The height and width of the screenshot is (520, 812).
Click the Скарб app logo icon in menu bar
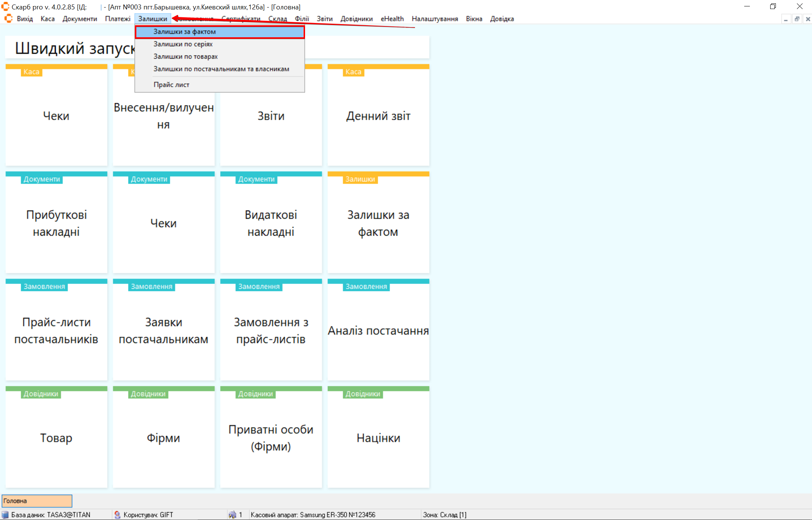click(x=8, y=18)
